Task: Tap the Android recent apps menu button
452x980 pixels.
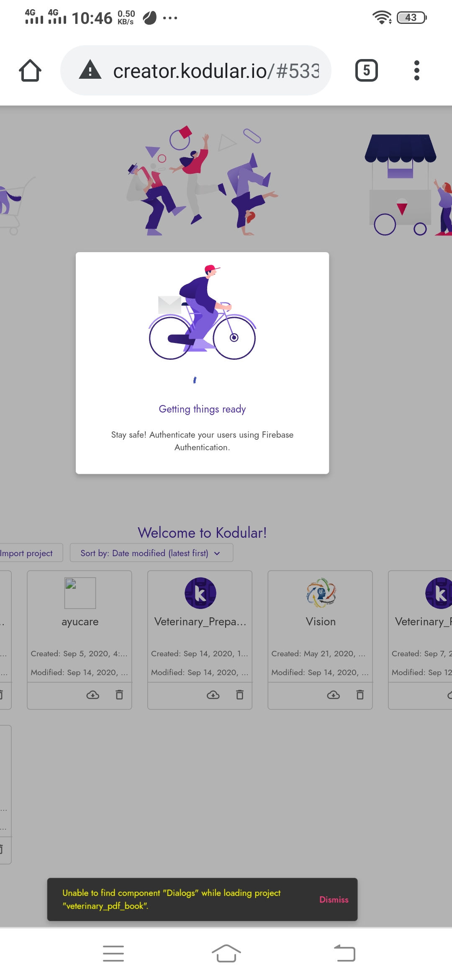Action: click(x=113, y=954)
